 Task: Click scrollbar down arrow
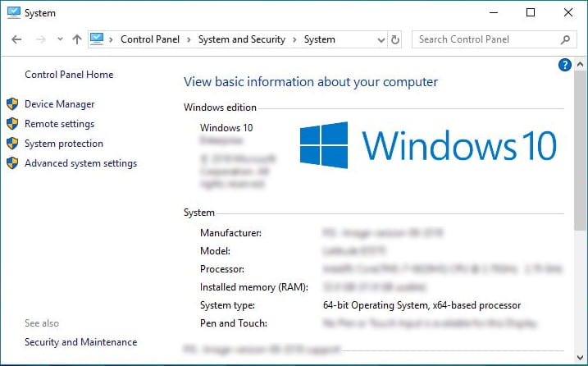(x=580, y=357)
